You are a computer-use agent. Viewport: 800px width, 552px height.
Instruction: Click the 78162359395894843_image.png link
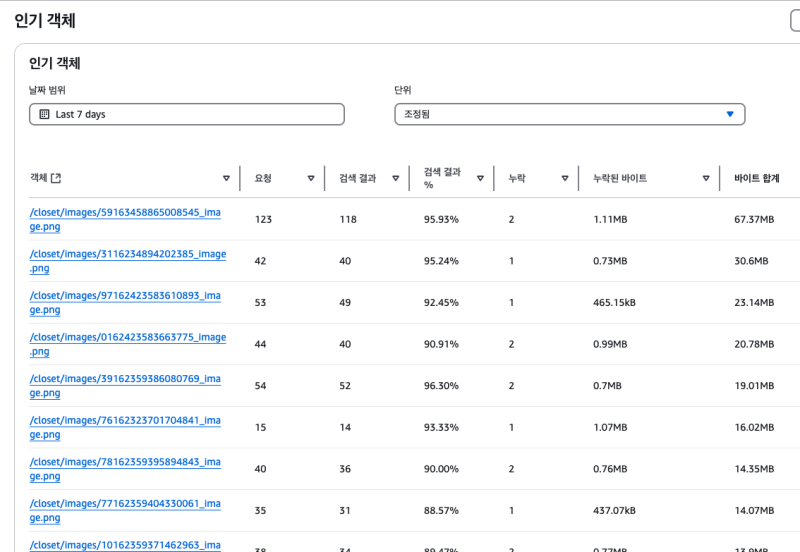[x=125, y=462]
